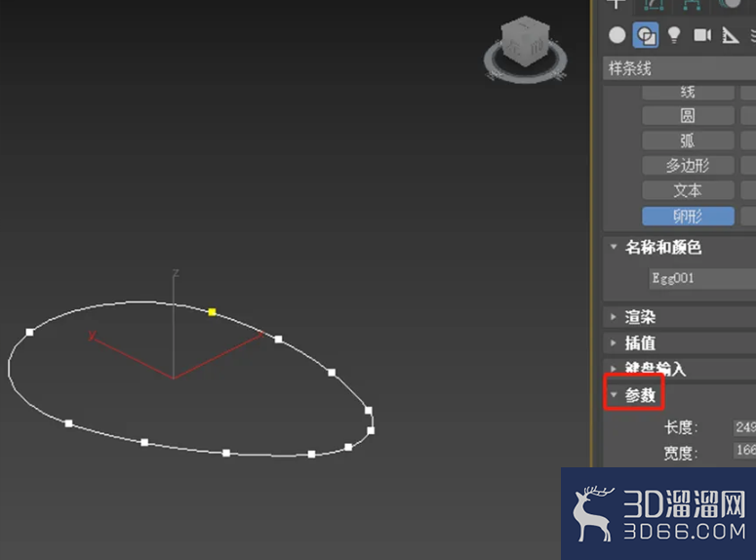Open the 样条线 shape type dropdown
The width and height of the screenshot is (756, 560).
click(x=679, y=68)
